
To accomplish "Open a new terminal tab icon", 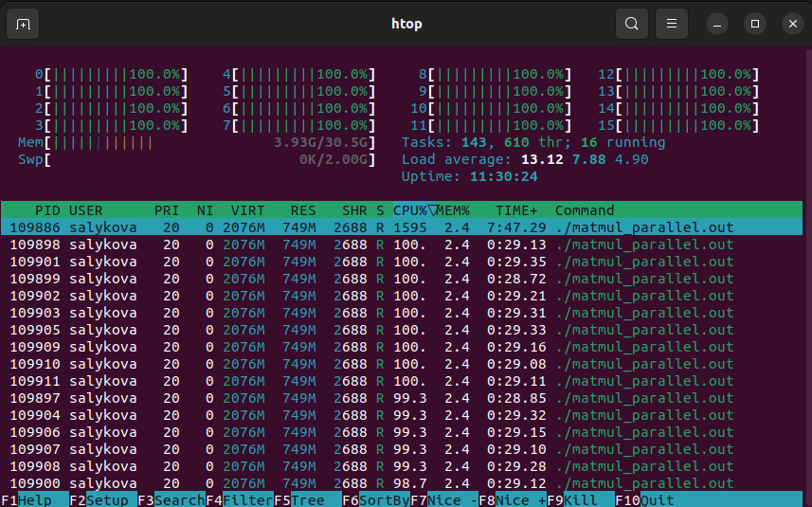I will click(23, 24).
